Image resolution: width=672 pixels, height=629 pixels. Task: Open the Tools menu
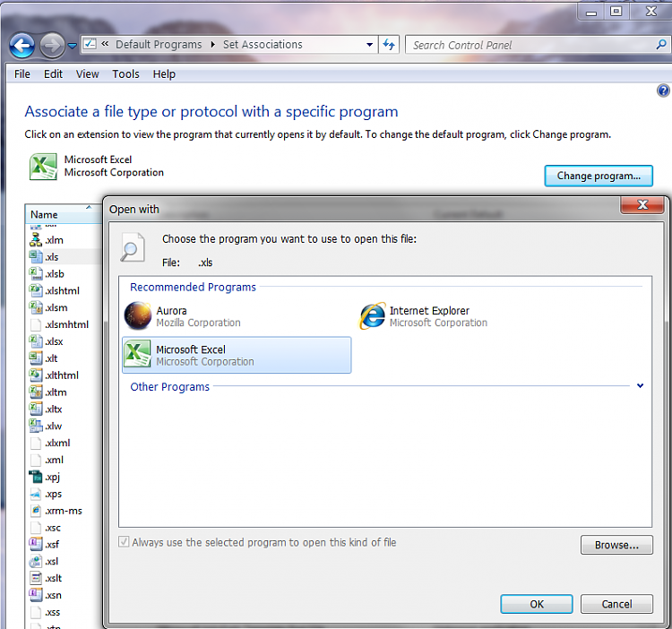click(x=125, y=74)
